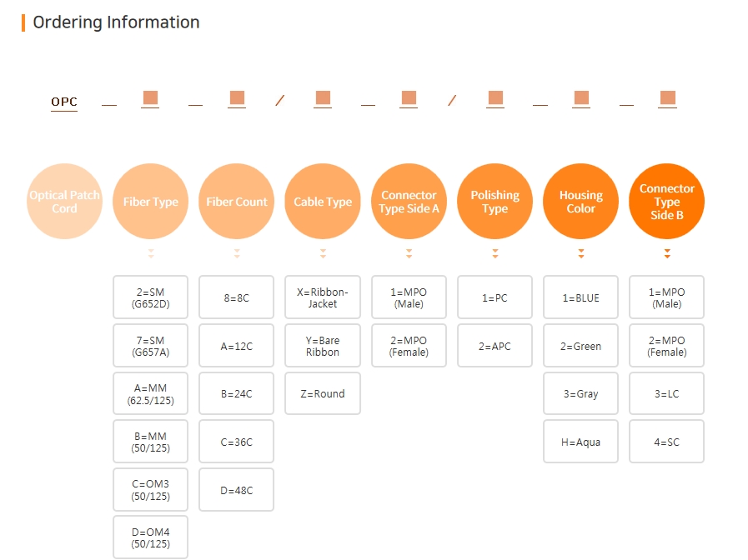Screen dimensions: 748x560
Task: Click the Connector Type Side B circle
Action: 666,202
